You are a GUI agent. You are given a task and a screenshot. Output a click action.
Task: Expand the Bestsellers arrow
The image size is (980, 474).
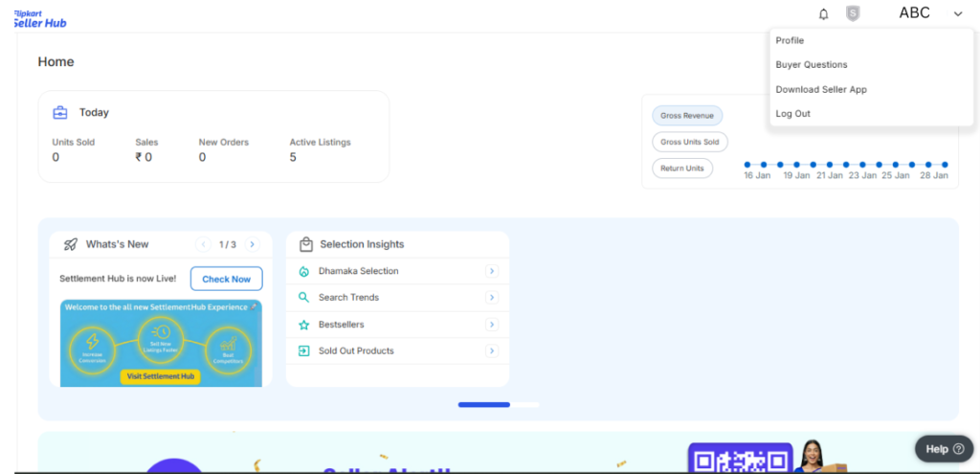click(x=492, y=325)
